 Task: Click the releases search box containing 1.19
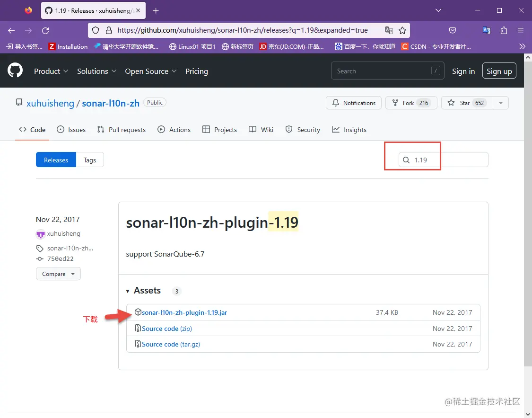(x=444, y=160)
